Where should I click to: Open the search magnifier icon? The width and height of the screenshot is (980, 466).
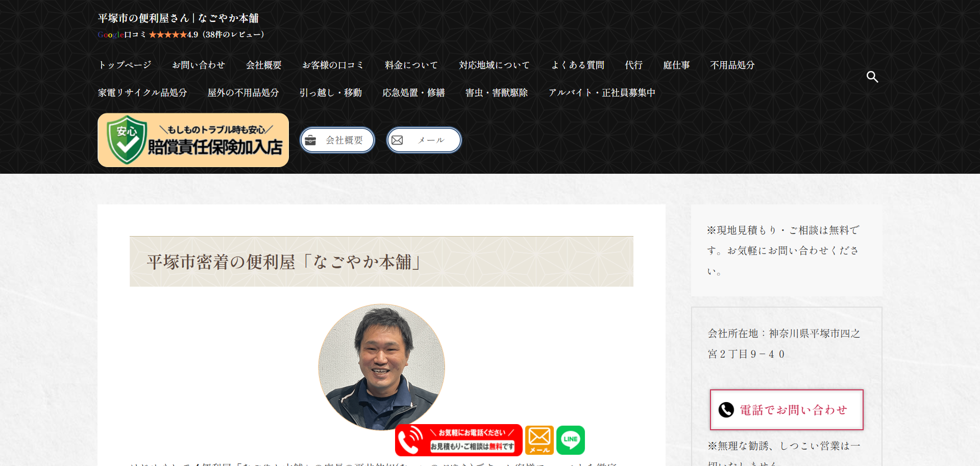[872, 77]
